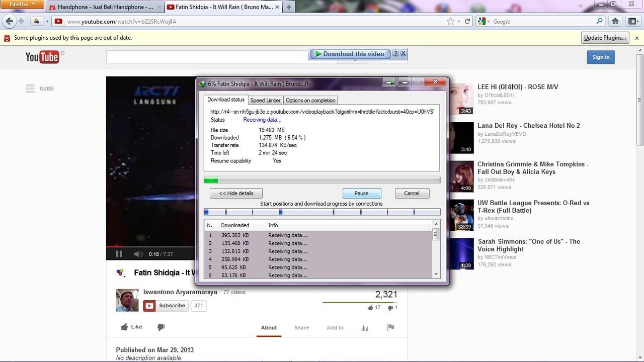The height and width of the screenshot is (362, 644).
Task: Visit the zeldaxlove64 channel link
Action: [500, 179]
